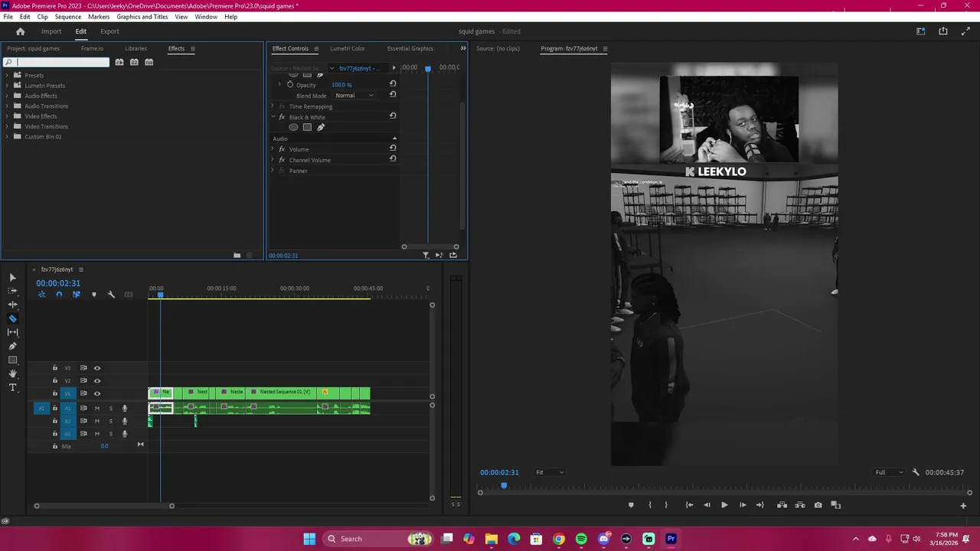Switch to the Libraries tab
The width and height of the screenshot is (980, 551).
pyautogui.click(x=136, y=48)
